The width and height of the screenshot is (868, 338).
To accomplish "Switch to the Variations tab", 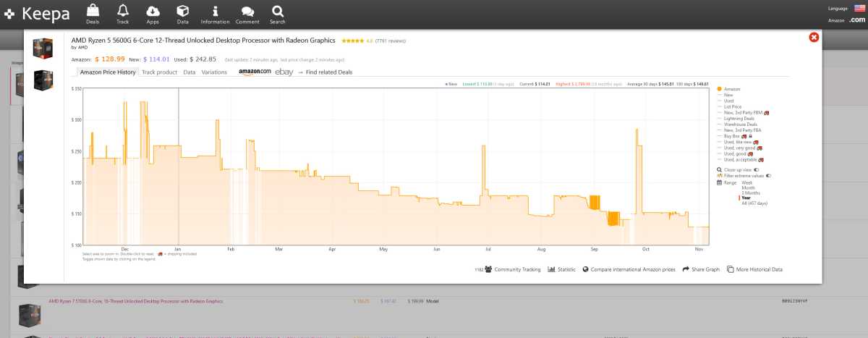I will pos(214,72).
